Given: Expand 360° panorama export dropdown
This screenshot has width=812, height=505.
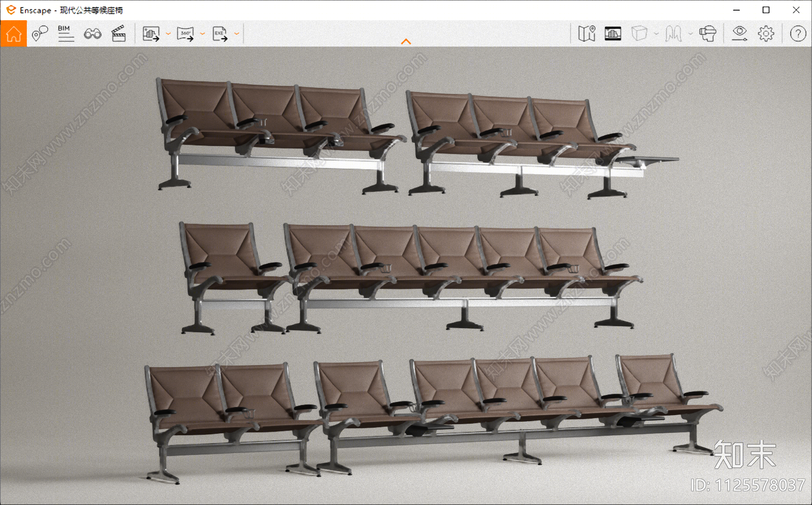Looking at the screenshot, I should 202,34.
